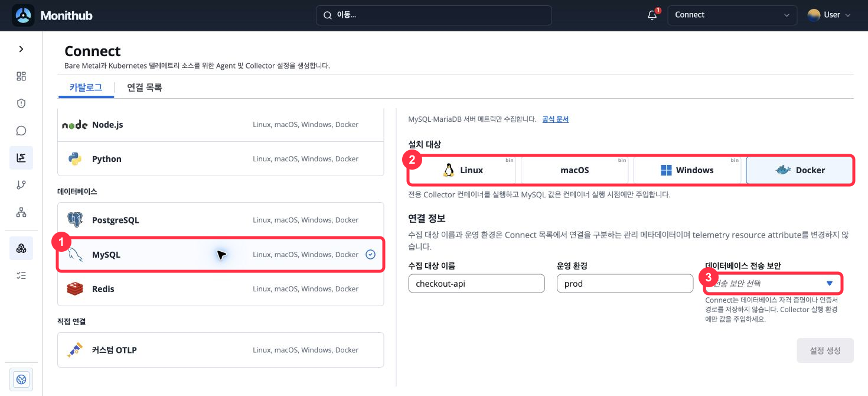Switch to the 연결 목록 tab
868x396 pixels.
tap(145, 87)
